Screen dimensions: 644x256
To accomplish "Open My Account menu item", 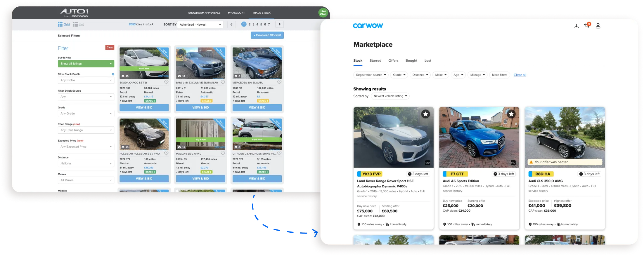I will [236, 13].
